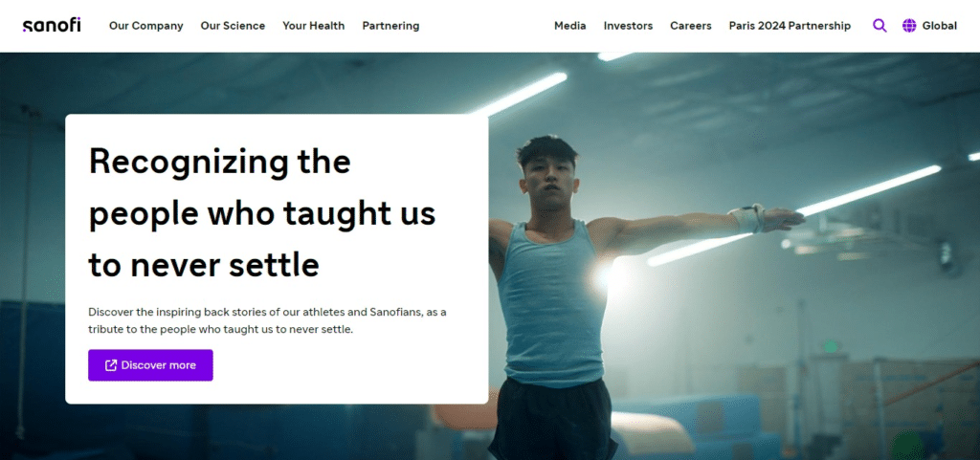
Task: Open the Investors link
Action: pos(628,26)
